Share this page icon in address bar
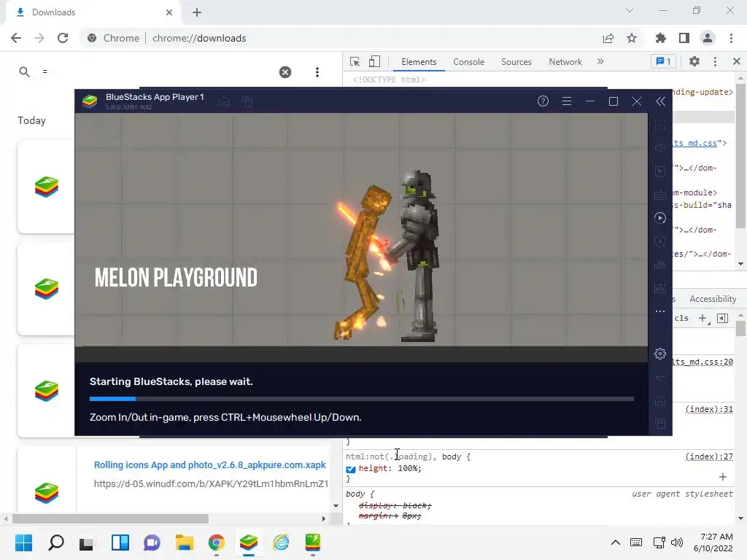Image resolution: width=747 pixels, height=560 pixels. point(608,38)
